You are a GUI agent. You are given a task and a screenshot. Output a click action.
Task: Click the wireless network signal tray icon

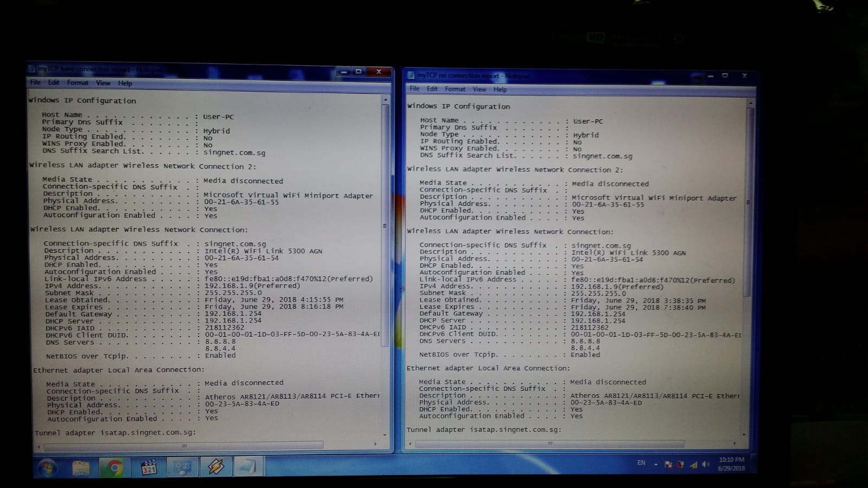coord(693,464)
